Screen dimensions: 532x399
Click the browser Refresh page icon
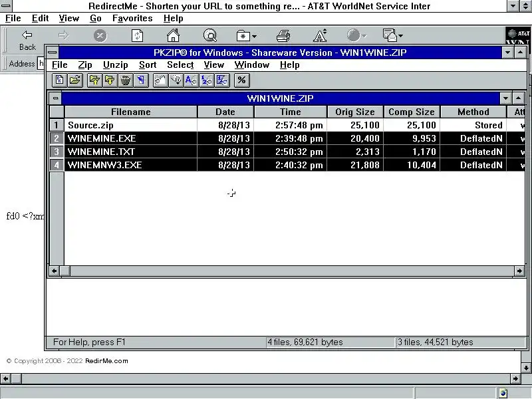point(137,36)
